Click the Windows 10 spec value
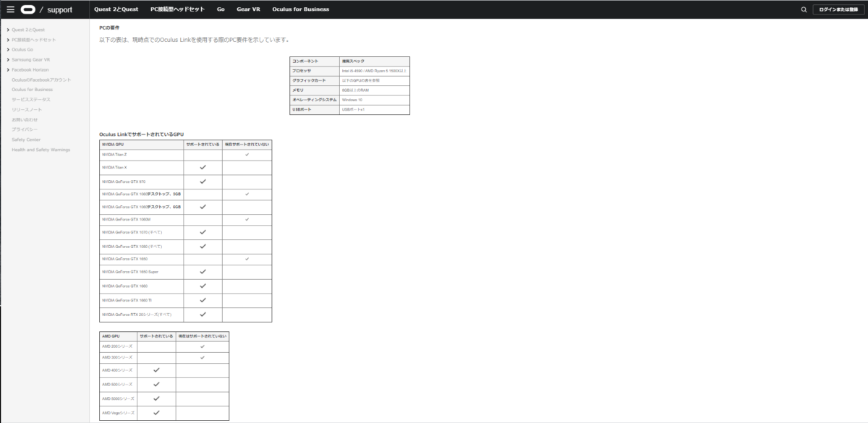Screen dimensions: 868x423 [352, 100]
